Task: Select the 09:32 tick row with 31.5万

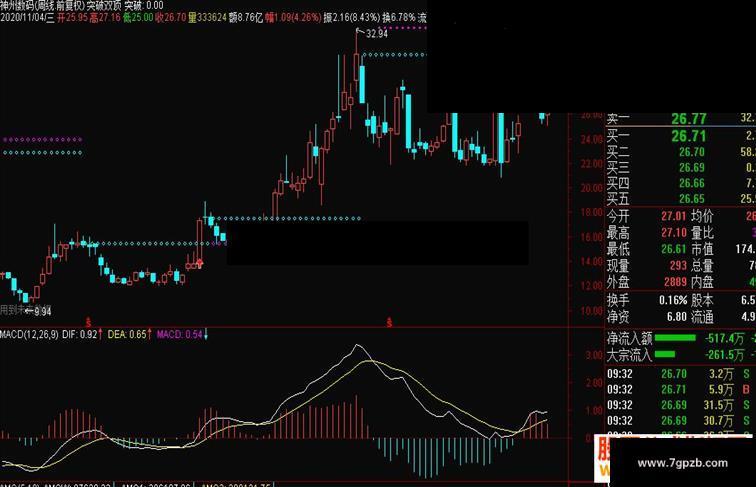Action: [681, 405]
